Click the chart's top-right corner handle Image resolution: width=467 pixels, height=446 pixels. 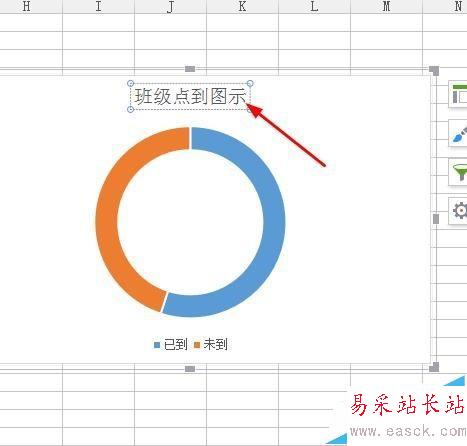(434, 71)
